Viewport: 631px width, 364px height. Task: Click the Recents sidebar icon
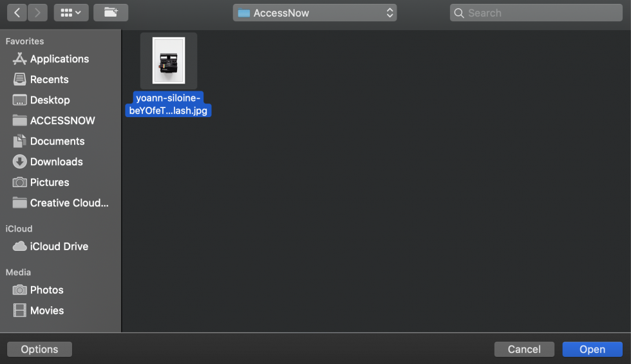point(19,80)
